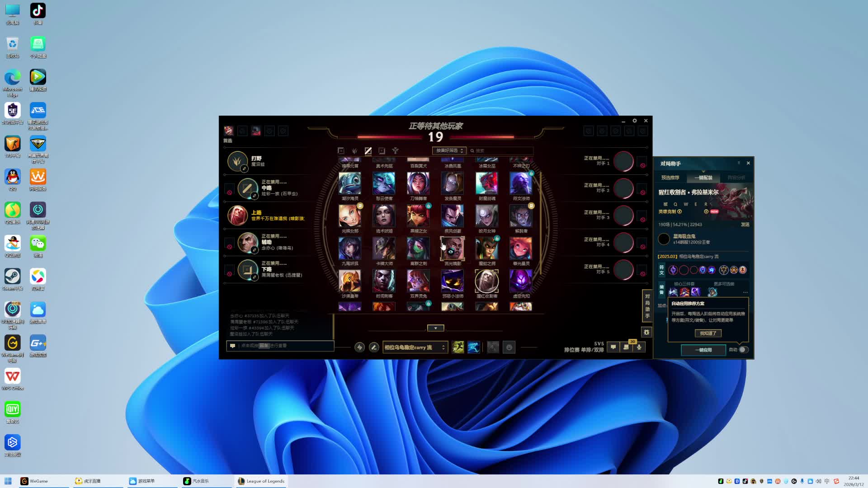
Task: Filter champions by support role icon
Action: [x=395, y=151]
